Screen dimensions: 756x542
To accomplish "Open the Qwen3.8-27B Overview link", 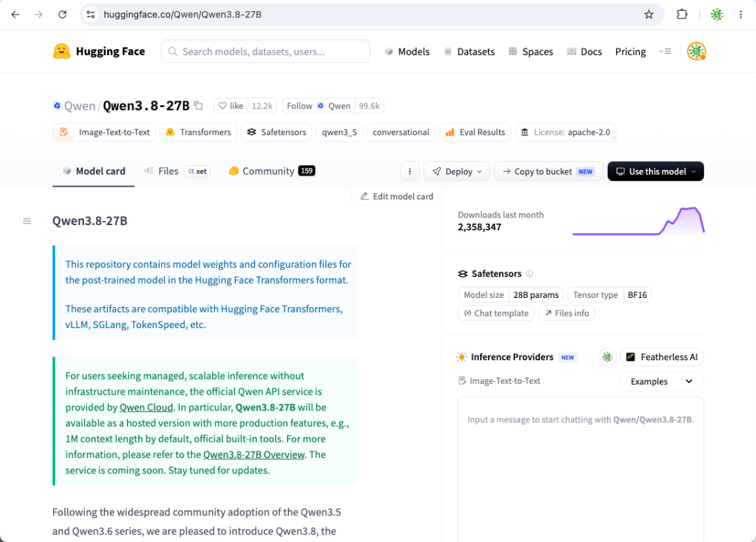I will point(253,455).
